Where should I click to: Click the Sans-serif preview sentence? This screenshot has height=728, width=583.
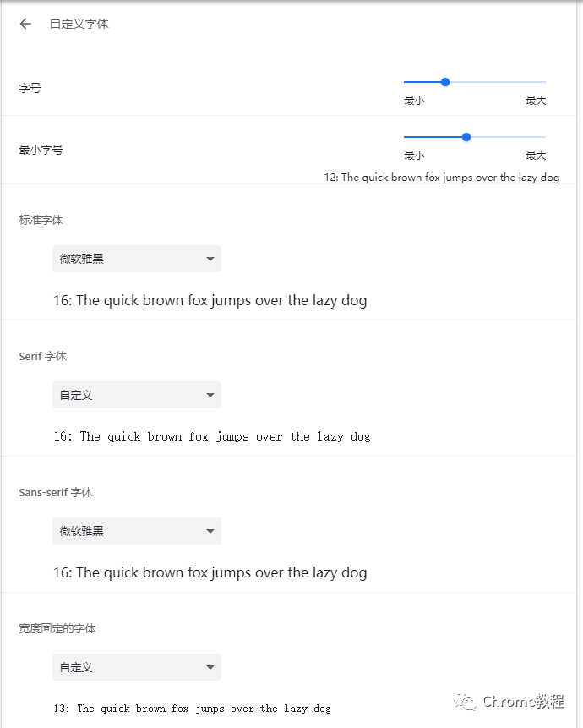click(x=210, y=572)
